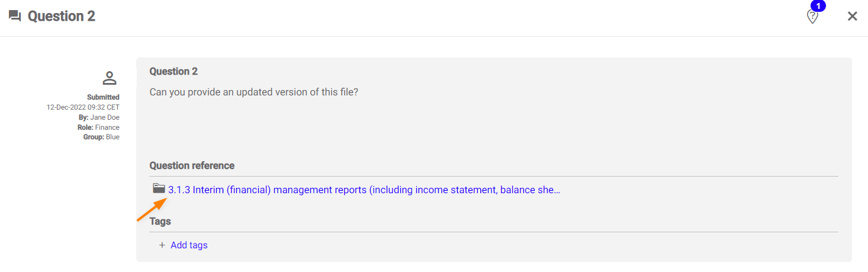Click the submitter's person avatar icon

109,78
